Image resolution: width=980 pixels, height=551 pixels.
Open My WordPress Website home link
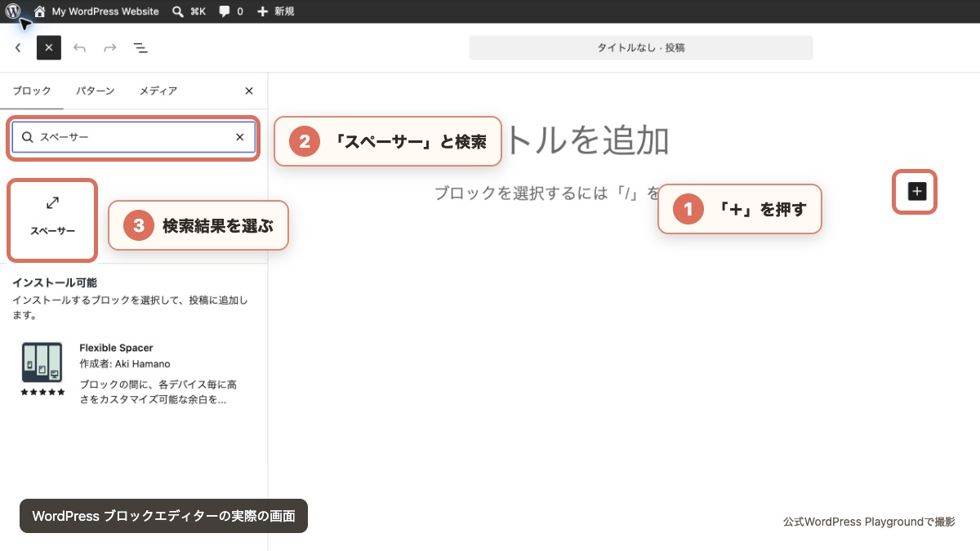point(96,11)
